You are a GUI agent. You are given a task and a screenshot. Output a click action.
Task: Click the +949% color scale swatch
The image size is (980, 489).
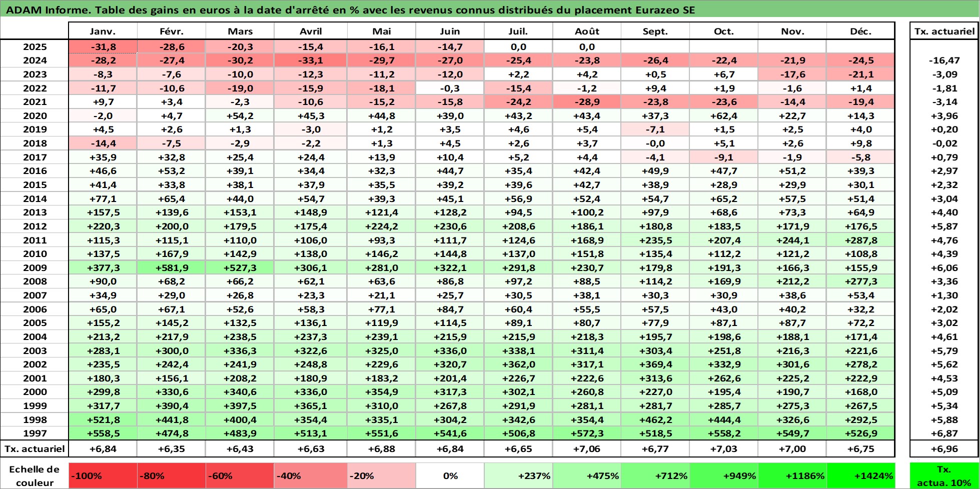tap(724, 476)
